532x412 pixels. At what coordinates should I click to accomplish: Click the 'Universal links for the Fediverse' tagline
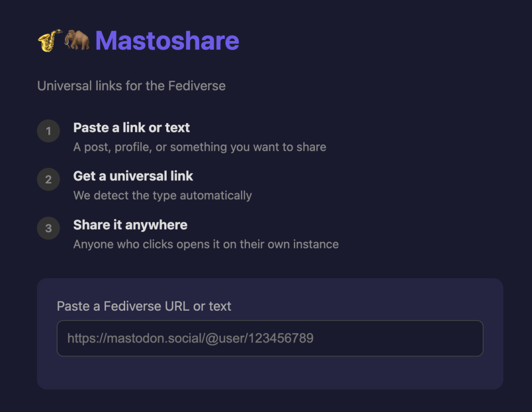pyautogui.click(x=131, y=86)
